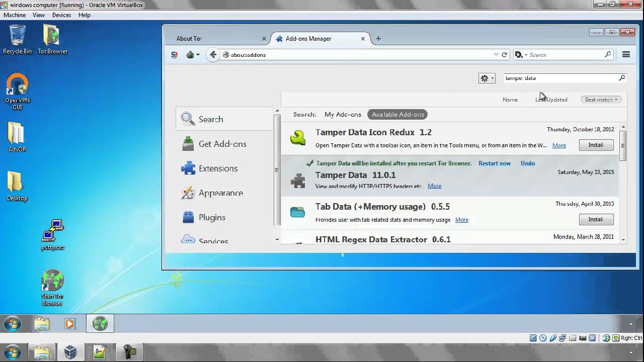The height and width of the screenshot is (362, 644).
Task: Show Available Add-ons search results
Action: pos(397,115)
